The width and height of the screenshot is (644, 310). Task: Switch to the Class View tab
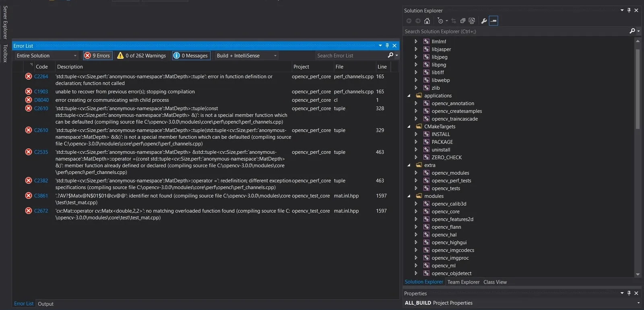coord(495,282)
